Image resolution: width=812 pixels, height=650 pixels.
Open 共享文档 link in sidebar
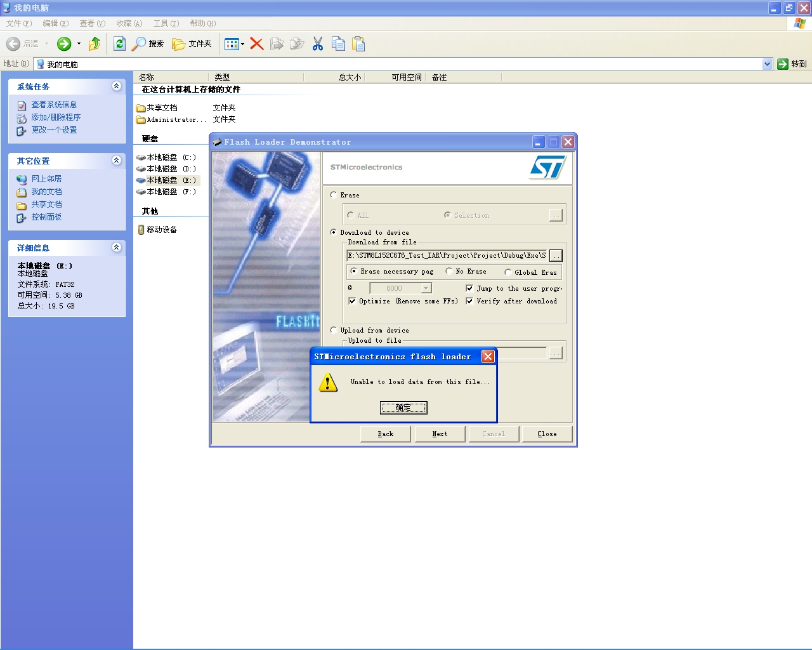pos(46,204)
